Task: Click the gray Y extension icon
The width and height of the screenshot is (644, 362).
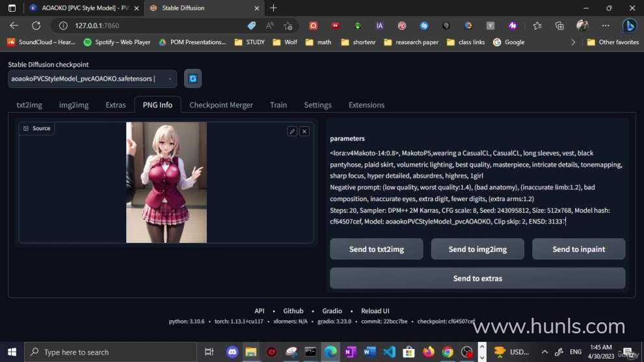Action: pos(490,25)
